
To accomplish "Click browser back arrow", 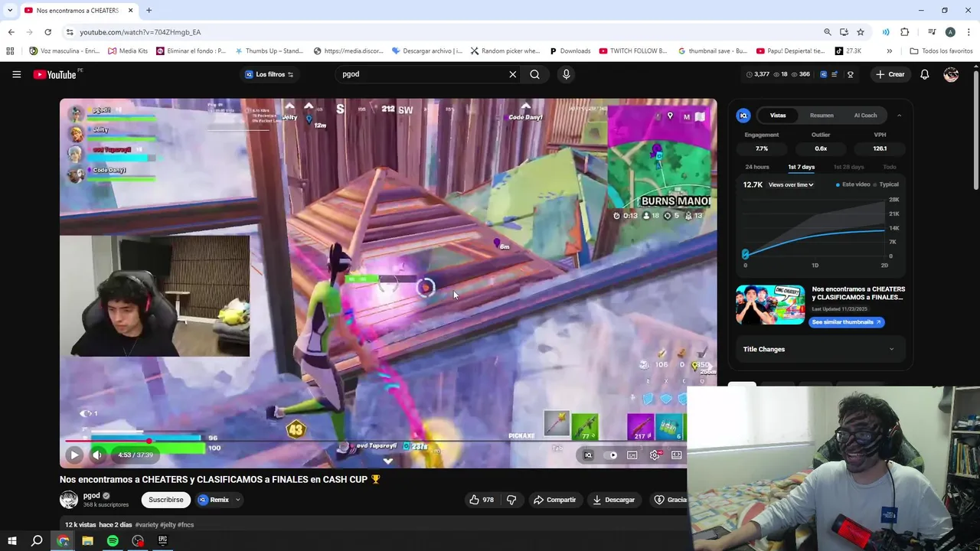I will (x=11, y=32).
